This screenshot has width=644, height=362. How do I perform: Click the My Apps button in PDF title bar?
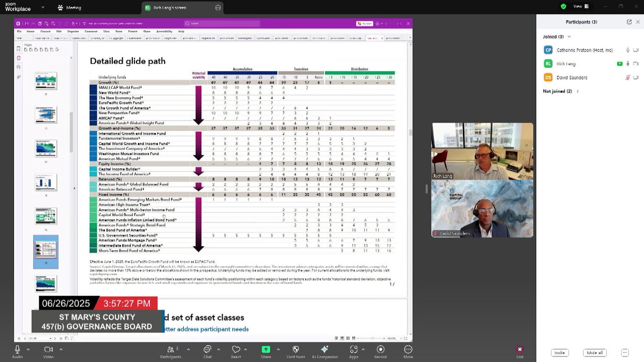pos(365,23)
